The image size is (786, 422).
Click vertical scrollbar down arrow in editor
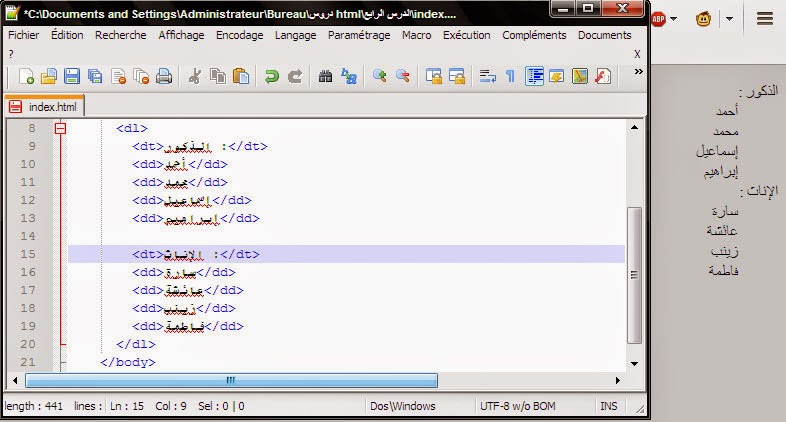pyautogui.click(x=634, y=364)
